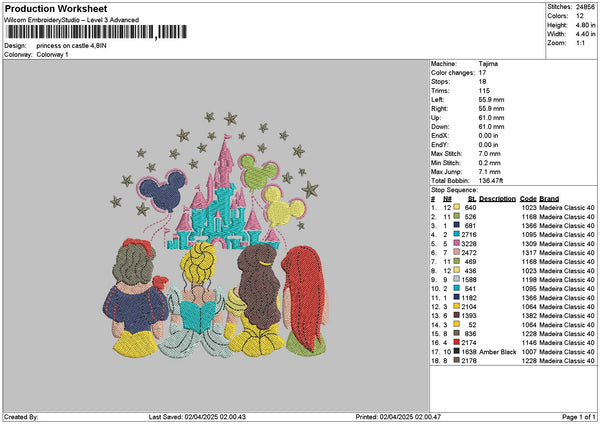Click the Stop Sequence heading
The image size is (600, 424).
(454, 190)
